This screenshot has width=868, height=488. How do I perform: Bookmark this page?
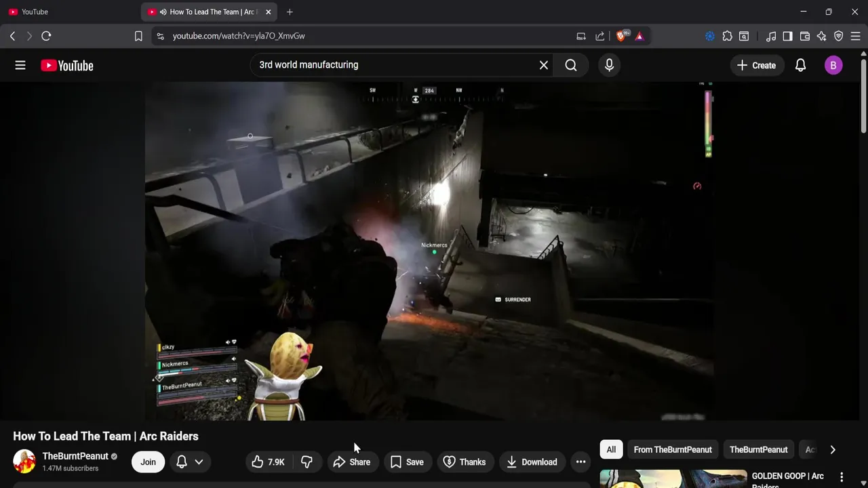[138, 36]
